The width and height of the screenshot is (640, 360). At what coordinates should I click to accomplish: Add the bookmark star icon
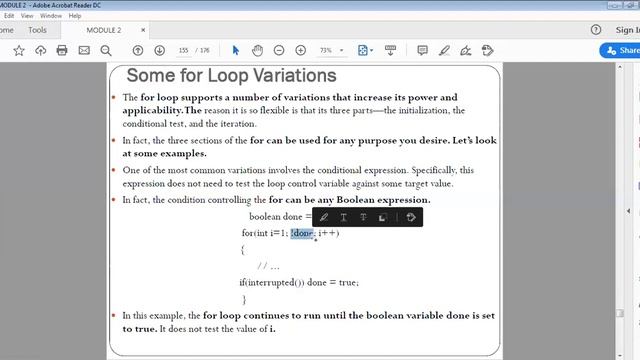tap(19, 51)
